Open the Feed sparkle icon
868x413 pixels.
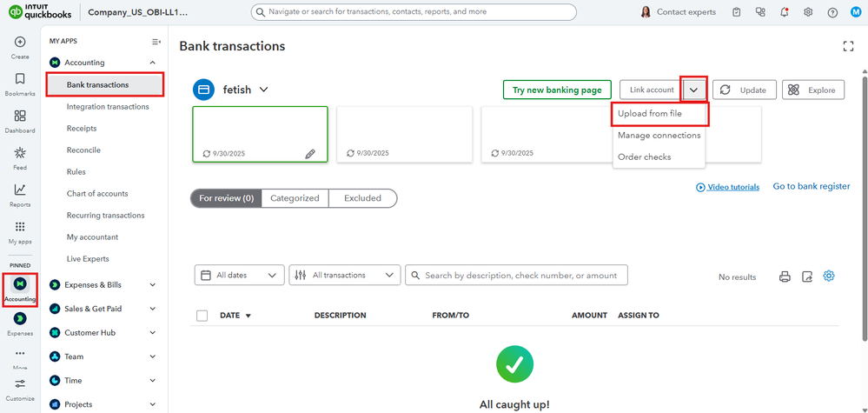20,153
